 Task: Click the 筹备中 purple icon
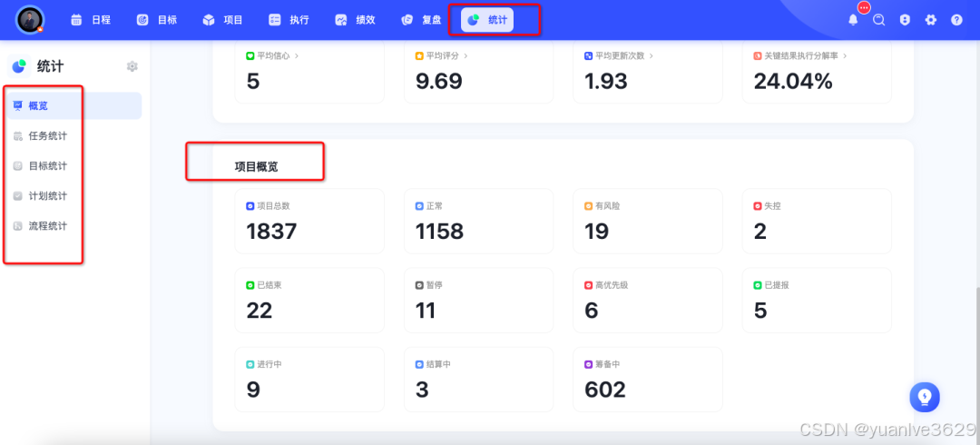pos(588,364)
